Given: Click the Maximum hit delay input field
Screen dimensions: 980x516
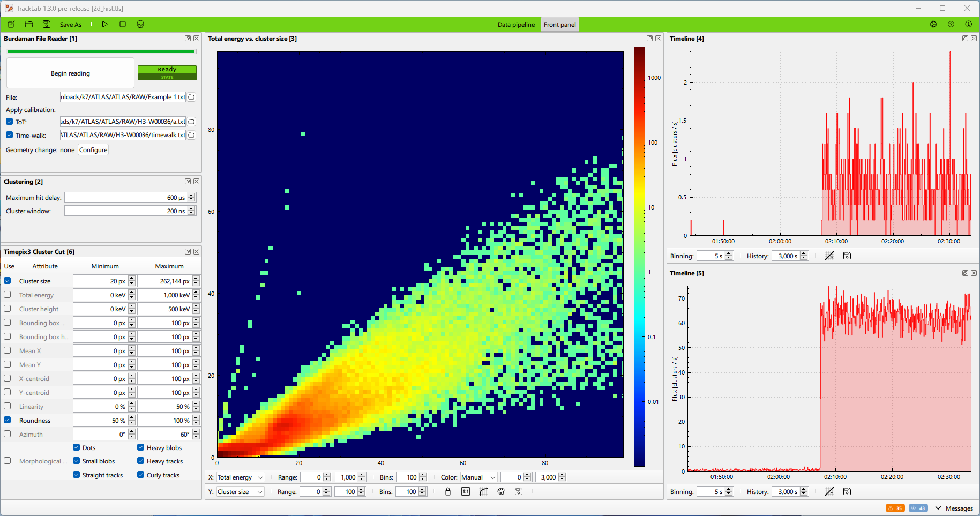Looking at the screenshot, I should click(x=125, y=198).
